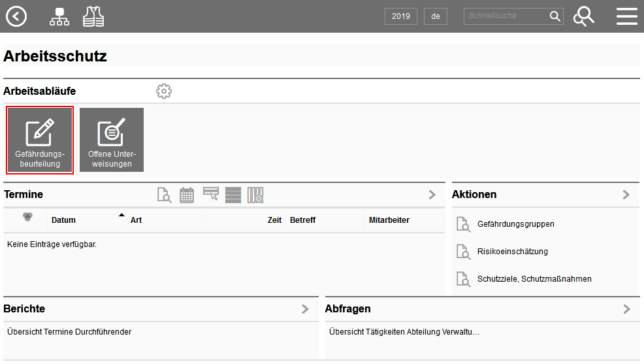The height and width of the screenshot is (364, 644).
Task: Expand the Termine section chevron
Action: (x=432, y=195)
